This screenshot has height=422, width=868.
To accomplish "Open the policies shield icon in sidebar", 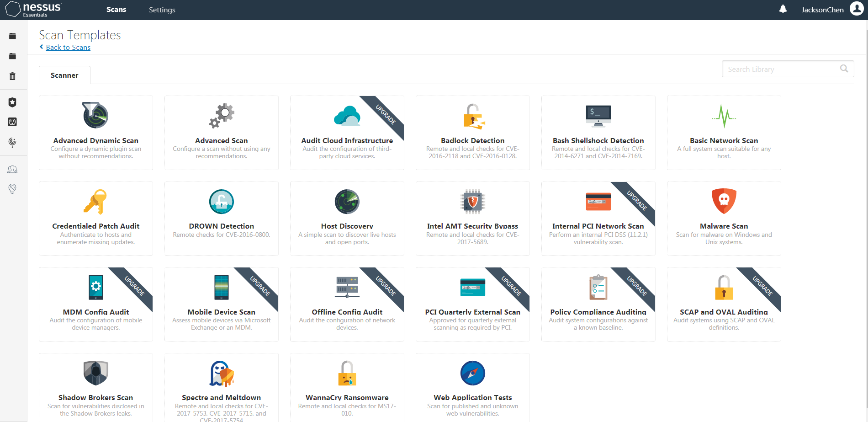I will coord(12,102).
